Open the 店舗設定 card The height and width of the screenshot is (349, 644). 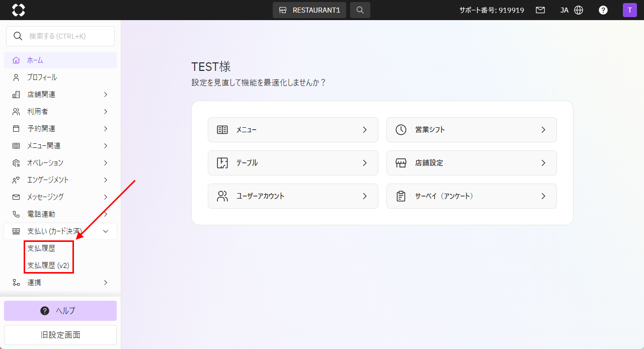point(471,163)
